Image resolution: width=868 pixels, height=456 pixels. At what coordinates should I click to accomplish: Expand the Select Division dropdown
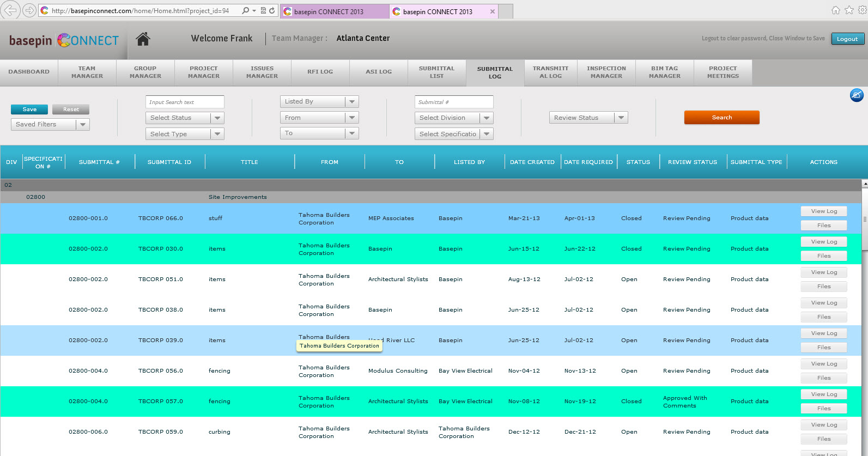click(x=454, y=118)
